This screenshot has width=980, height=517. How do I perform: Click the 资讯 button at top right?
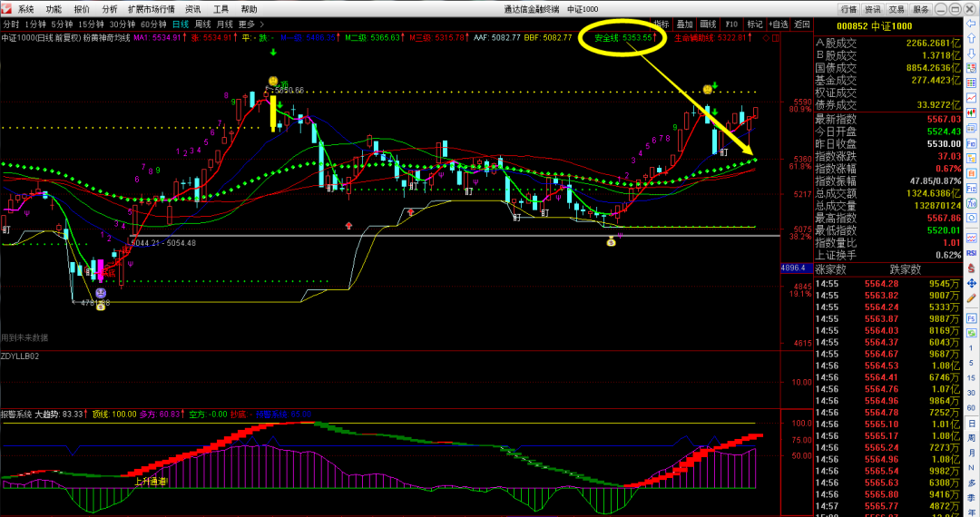[x=873, y=9]
